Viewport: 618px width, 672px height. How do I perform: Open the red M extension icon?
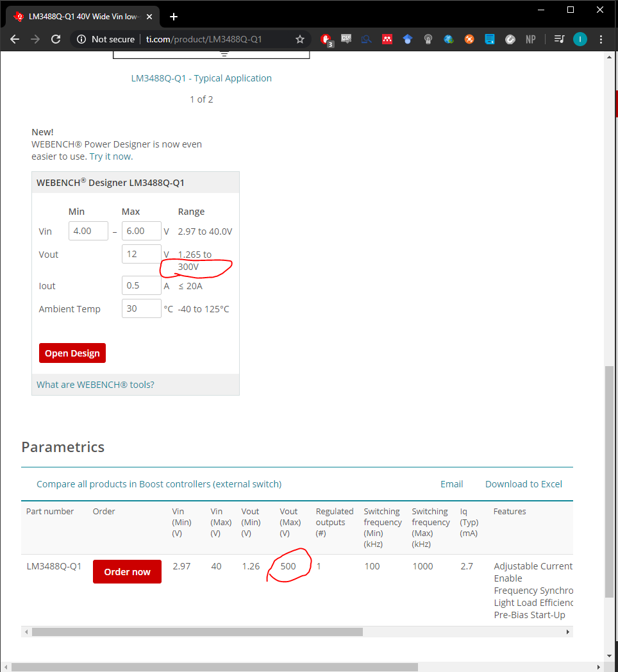click(387, 39)
